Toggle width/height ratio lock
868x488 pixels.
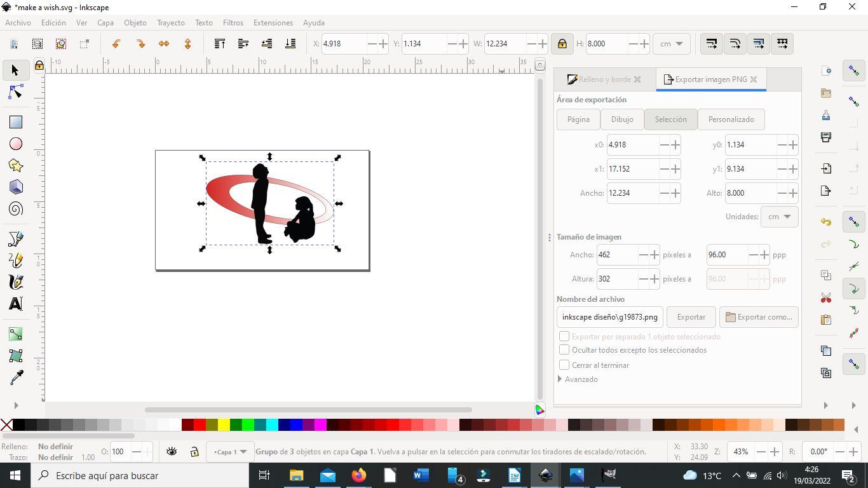pyautogui.click(x=562, y=44)
